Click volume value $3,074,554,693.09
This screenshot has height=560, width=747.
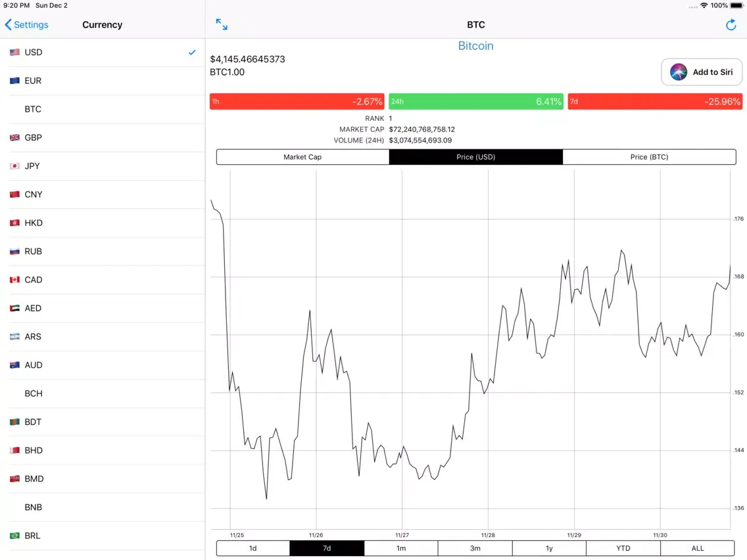(x=420, y=141)
